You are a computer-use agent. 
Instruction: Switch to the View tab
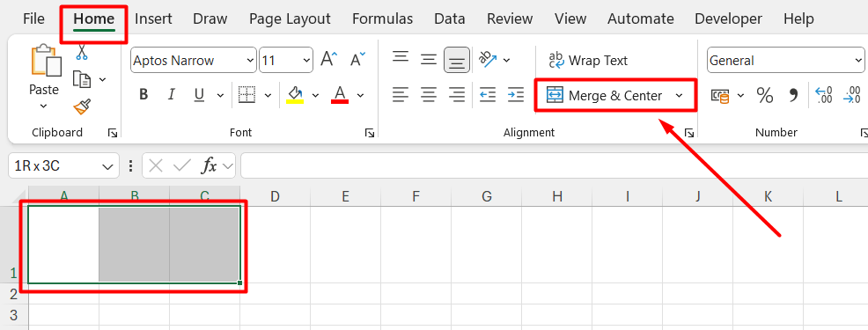coord(570,18)
